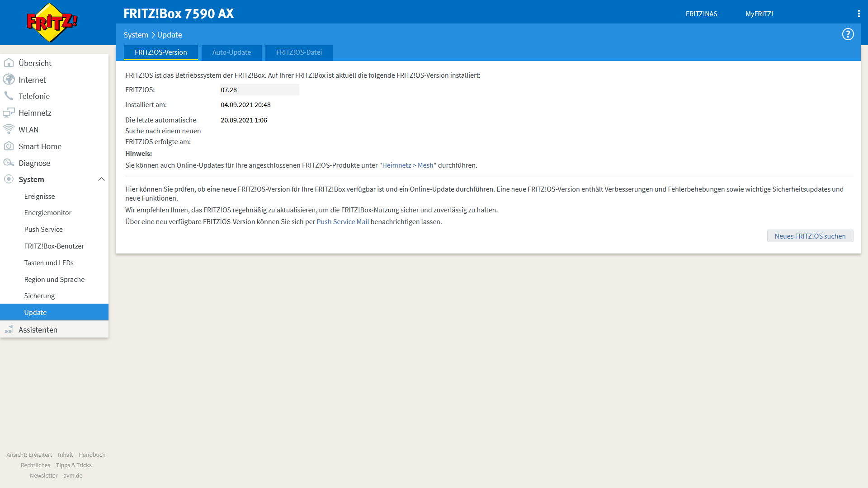The image size is (868, 488).
Task: Click the Diagnose icon in sidebar
Action: point(9,163)
